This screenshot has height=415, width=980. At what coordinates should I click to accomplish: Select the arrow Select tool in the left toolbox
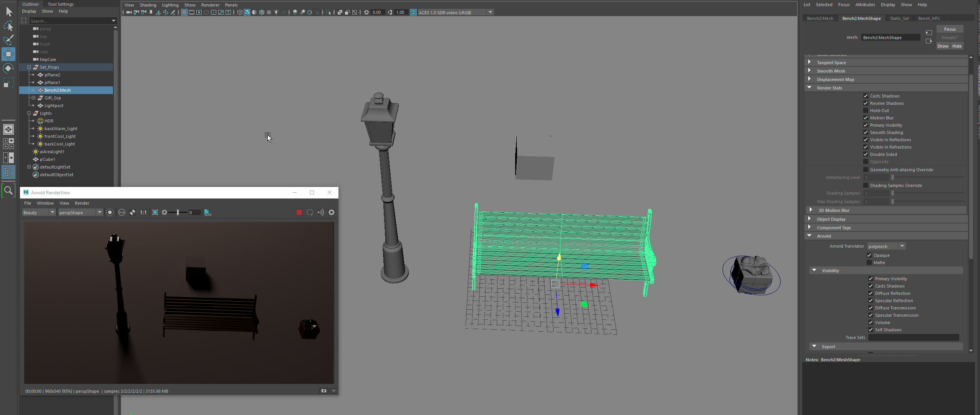coord(8,12)
